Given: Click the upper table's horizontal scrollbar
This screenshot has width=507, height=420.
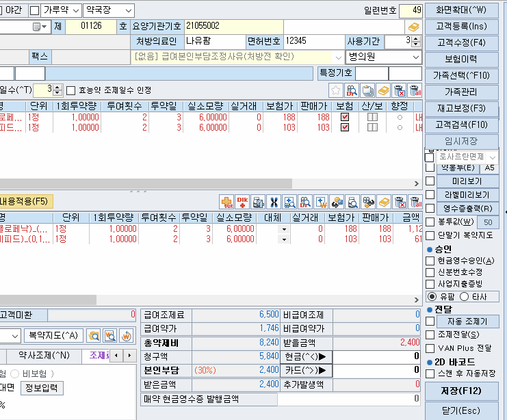Looking at the screenshot, I should [x=146, y=183].
